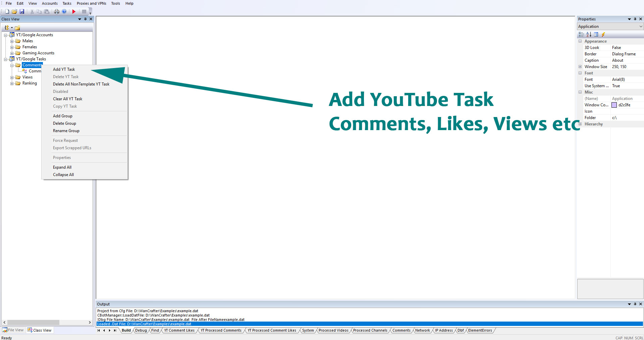
Task: Click the Paste clipboard toolbar icon
Action: (x=47, y=11)
